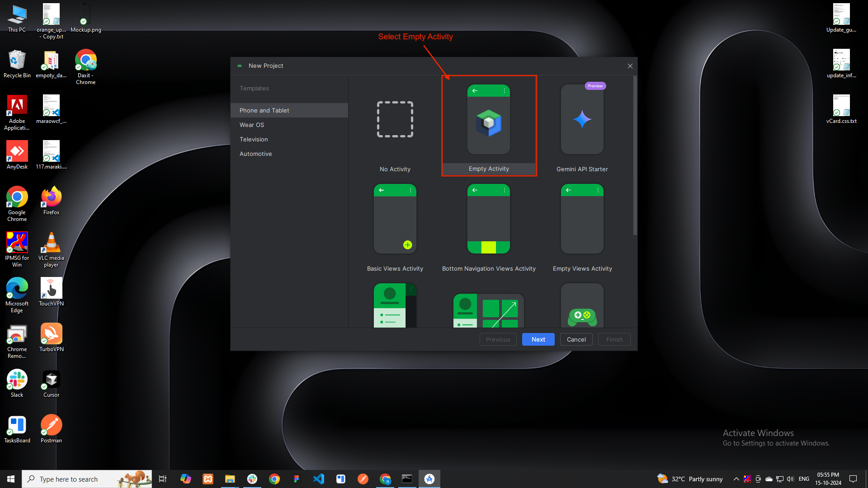Expand the Automotive category

pyautogui.click(x=255, y=154)
